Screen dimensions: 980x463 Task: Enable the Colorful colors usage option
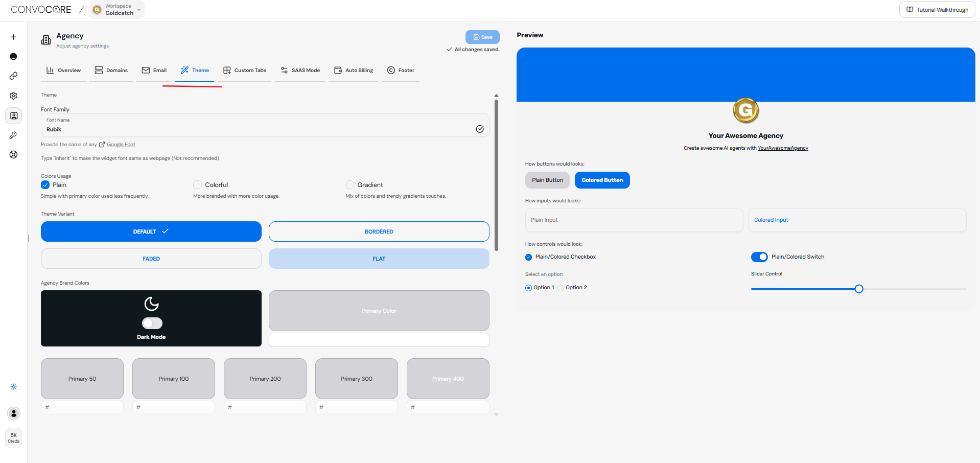tap(197, 184)
